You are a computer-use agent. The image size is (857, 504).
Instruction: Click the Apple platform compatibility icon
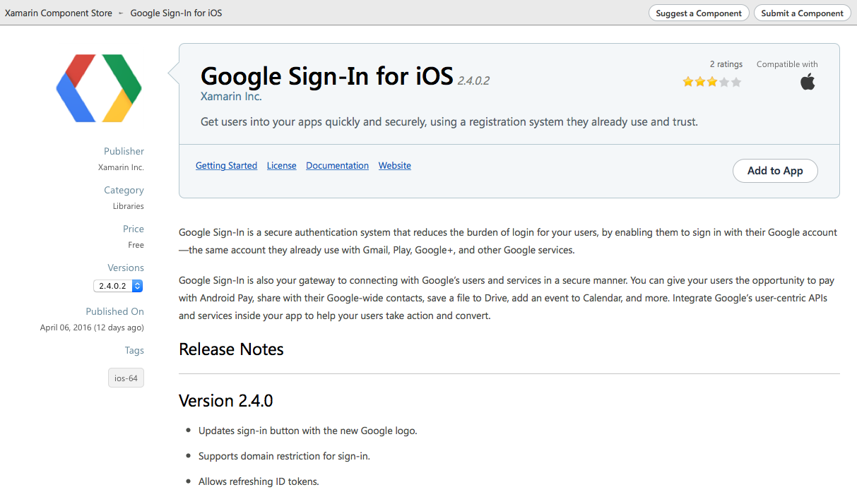tap(808, 82)
